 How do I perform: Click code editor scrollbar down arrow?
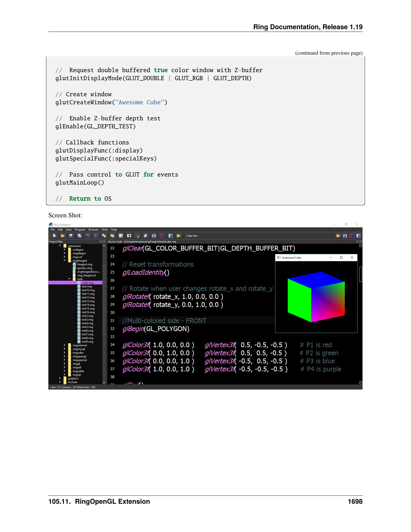(x=361, y=383)
